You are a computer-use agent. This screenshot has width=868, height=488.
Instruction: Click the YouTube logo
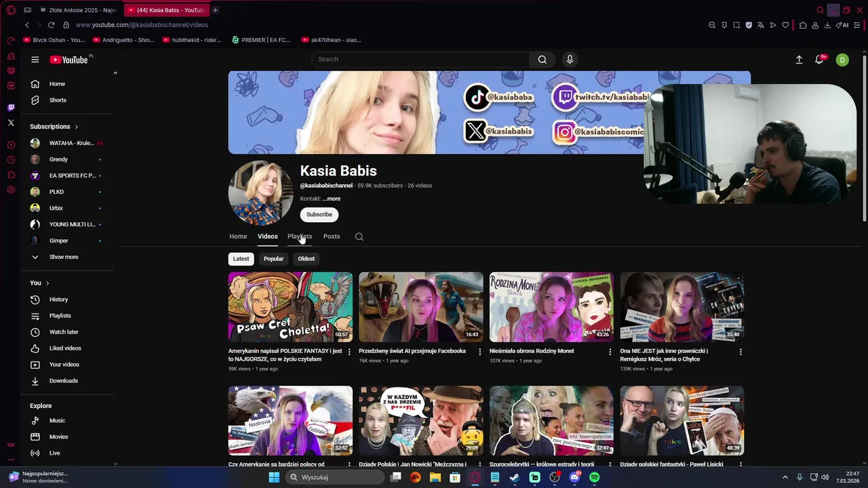coord(69,60)
